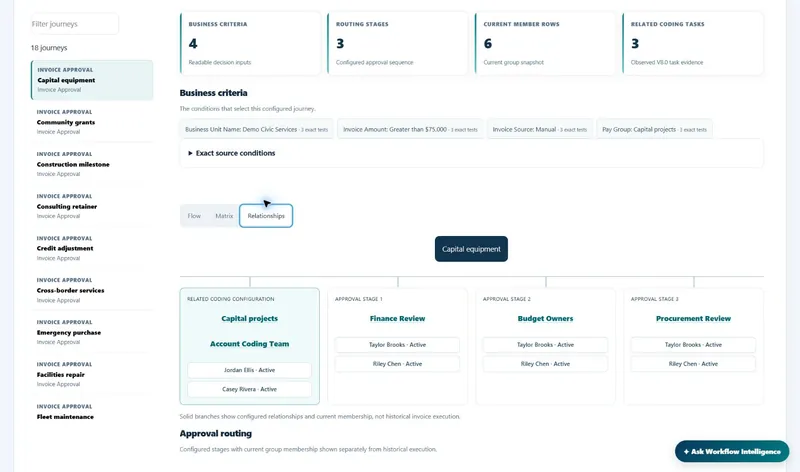Click Riley Chen under Finance Review

[x=397, y=364]
